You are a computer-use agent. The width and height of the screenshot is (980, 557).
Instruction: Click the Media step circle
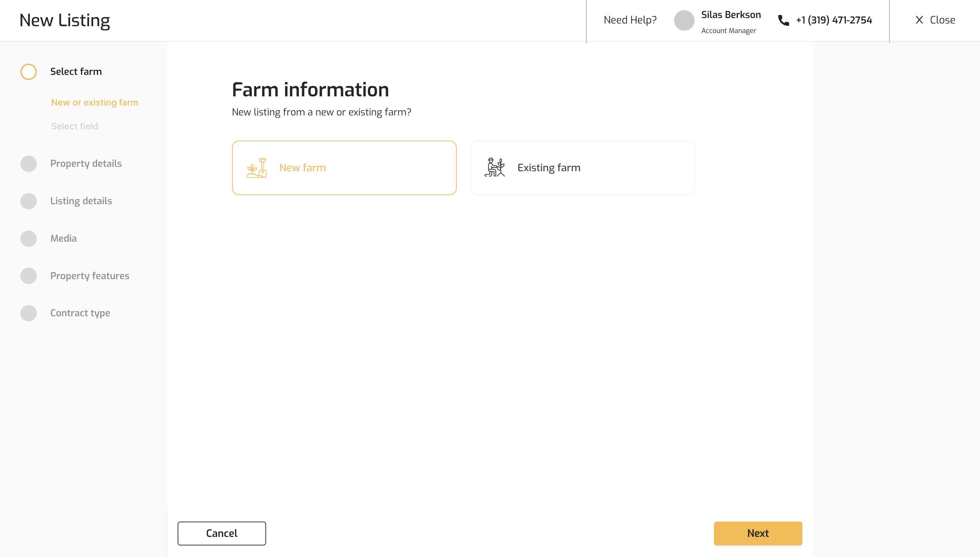tap(29, 238)
